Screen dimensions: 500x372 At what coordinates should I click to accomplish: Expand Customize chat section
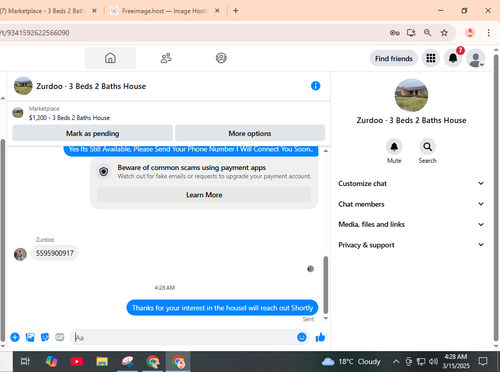(x=411, y=183)
